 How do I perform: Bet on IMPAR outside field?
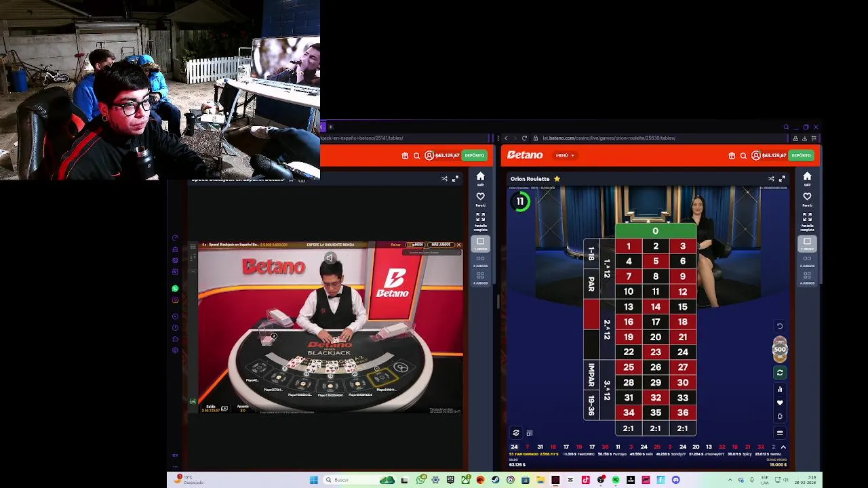pyautogui.click(x=591, y=375)
